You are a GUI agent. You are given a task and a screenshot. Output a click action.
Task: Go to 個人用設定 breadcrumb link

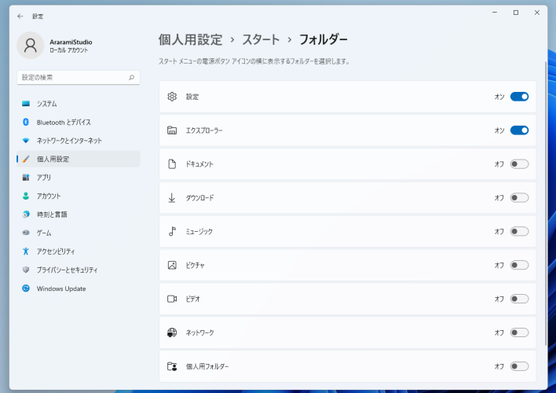point(190,39)
